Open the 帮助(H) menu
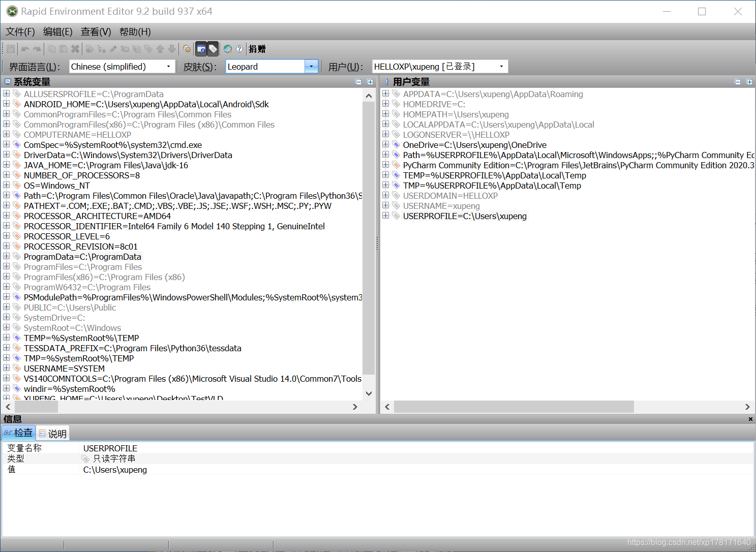The height and width of the screenshot is (552, 756). coord(135,32)
